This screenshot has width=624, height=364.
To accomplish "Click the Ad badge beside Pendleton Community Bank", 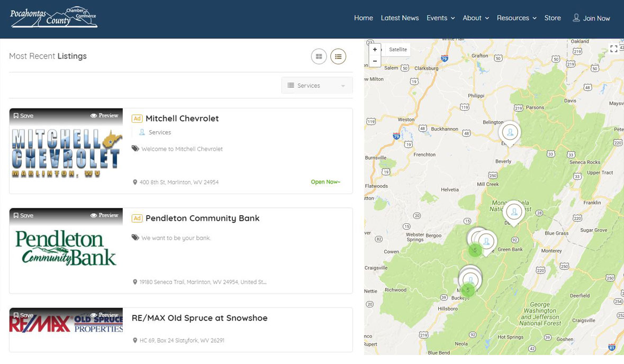I will click(x=137, y=219).
